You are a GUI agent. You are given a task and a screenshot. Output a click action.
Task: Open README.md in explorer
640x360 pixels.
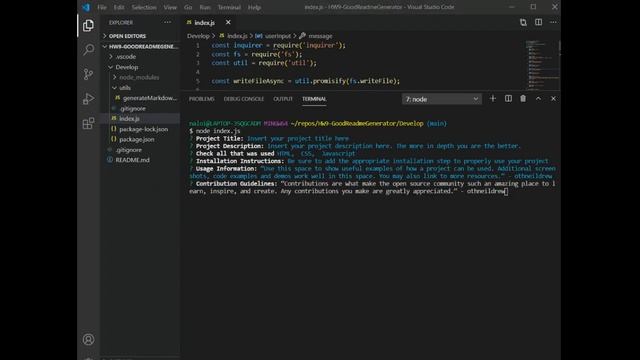point(140,160)
